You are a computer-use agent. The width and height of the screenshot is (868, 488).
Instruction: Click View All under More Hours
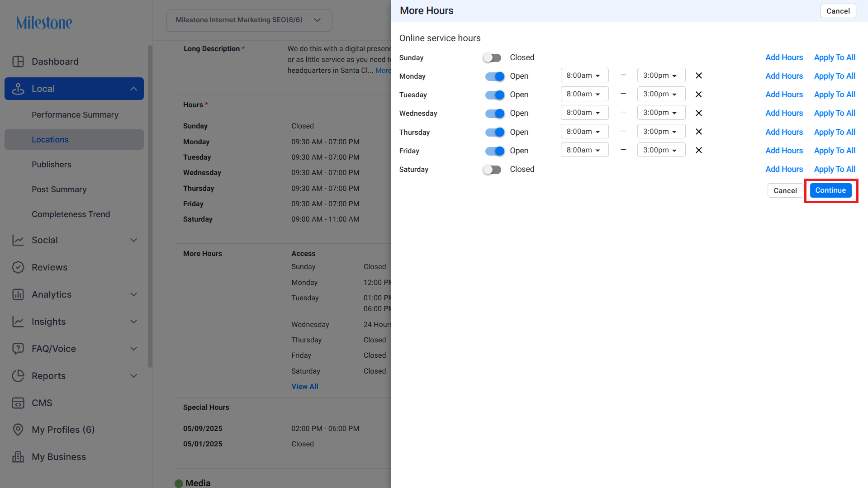tap(305, 387)
